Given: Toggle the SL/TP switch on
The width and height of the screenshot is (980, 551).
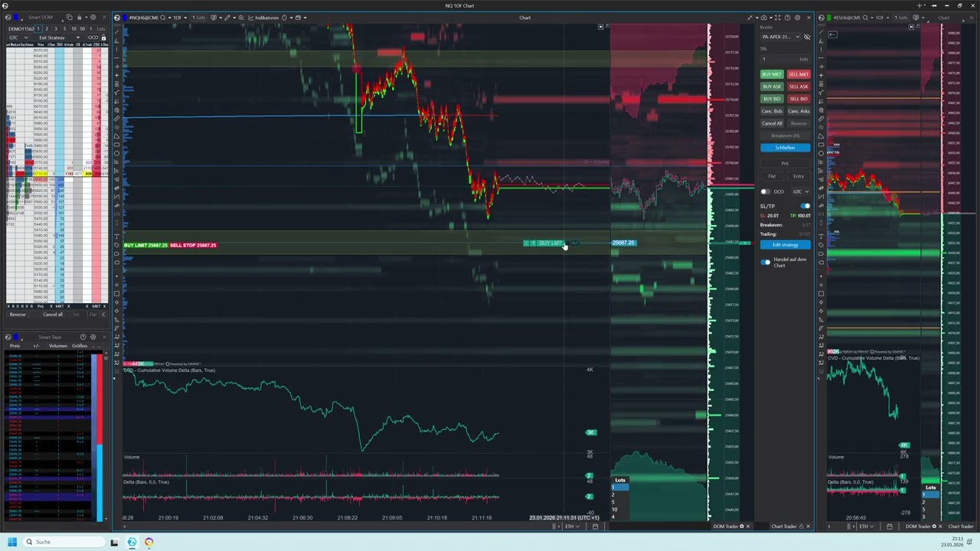Looking at the screenshot, I should [x=805, y=206].
